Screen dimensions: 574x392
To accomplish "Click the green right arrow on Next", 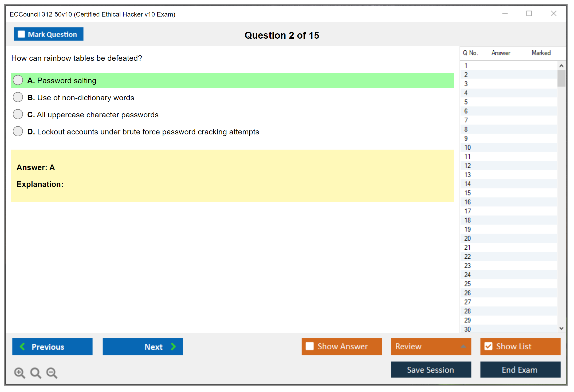I will (x=173, y=346).
